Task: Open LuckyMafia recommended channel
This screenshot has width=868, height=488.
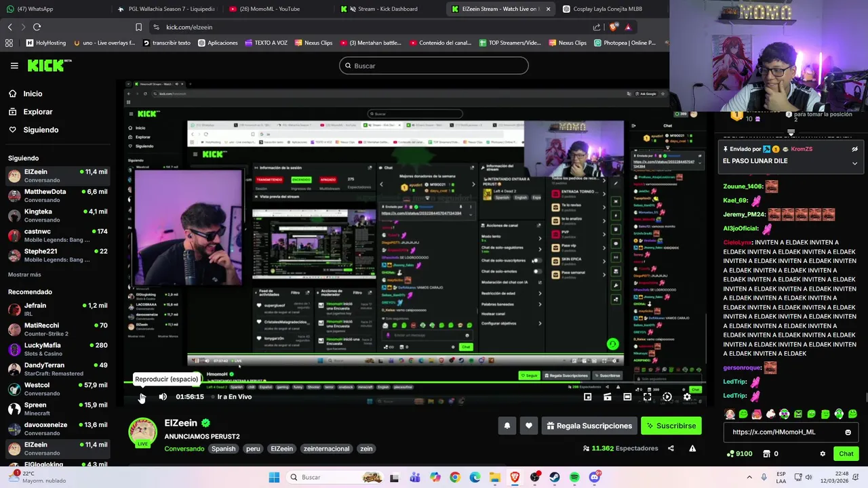Action: 58,349
